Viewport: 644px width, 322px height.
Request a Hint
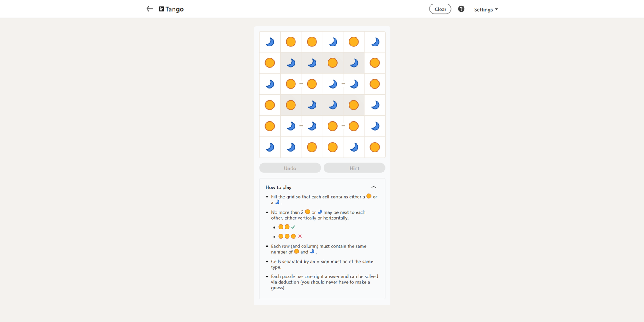[x=354, y=168]
